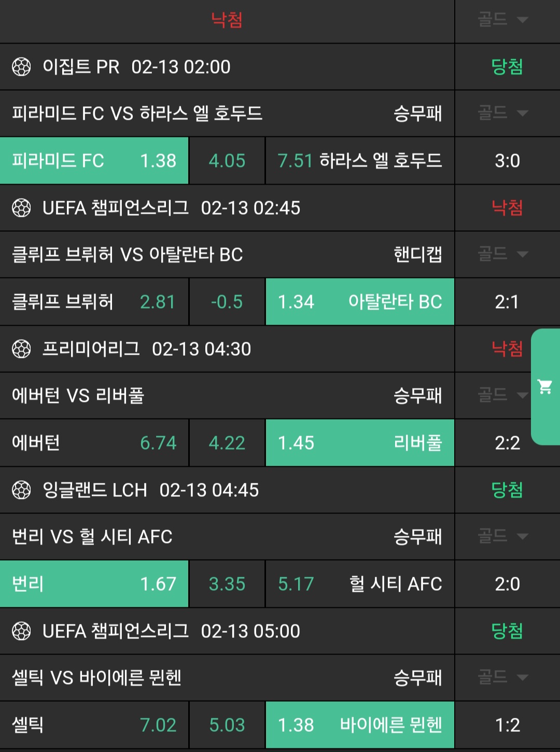560x752 pixels.
Task: Click soccer icon for 02-13 05:00 챔피언스리그 match
Action: point(21,631)
